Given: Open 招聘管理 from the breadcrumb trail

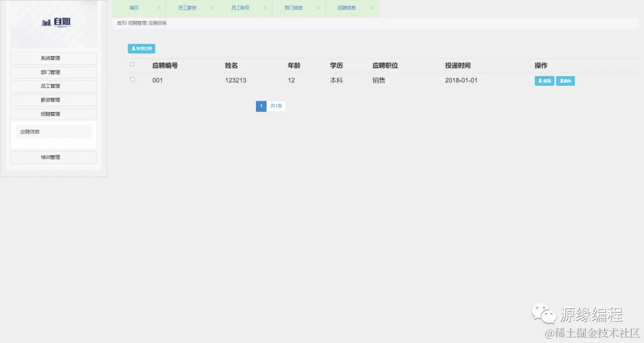Looking at the screenshot, I should click(139, 23).
